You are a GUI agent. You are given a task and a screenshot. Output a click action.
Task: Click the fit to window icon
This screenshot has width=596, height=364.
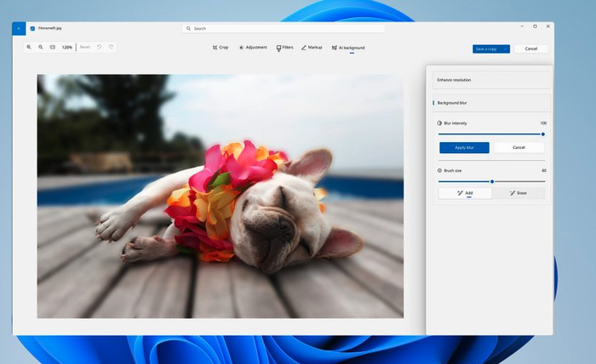point(53,48)
